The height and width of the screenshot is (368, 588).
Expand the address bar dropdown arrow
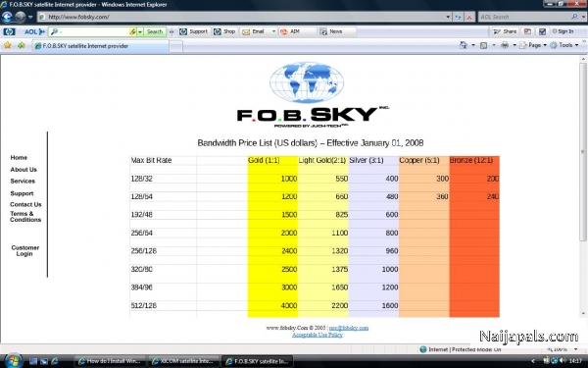[x=448, y=17]
